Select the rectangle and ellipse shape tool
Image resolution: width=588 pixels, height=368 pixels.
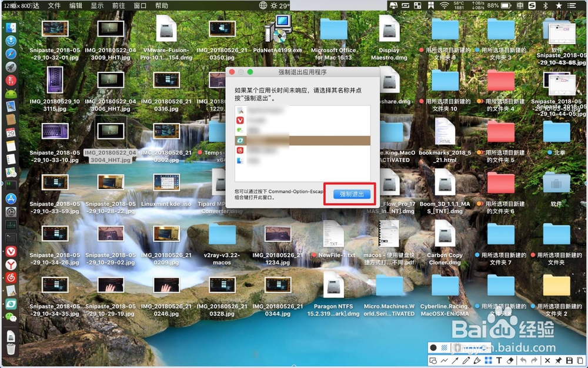tap(433, 360)
